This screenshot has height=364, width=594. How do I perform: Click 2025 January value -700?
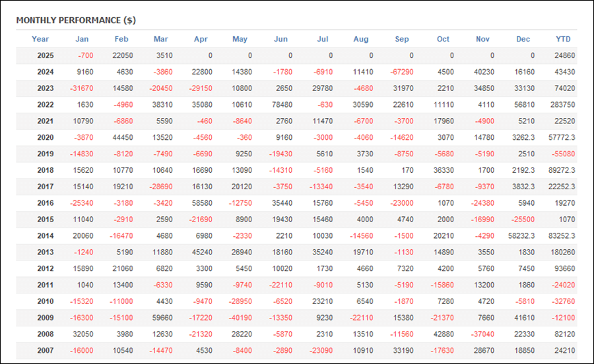[86, 55]
